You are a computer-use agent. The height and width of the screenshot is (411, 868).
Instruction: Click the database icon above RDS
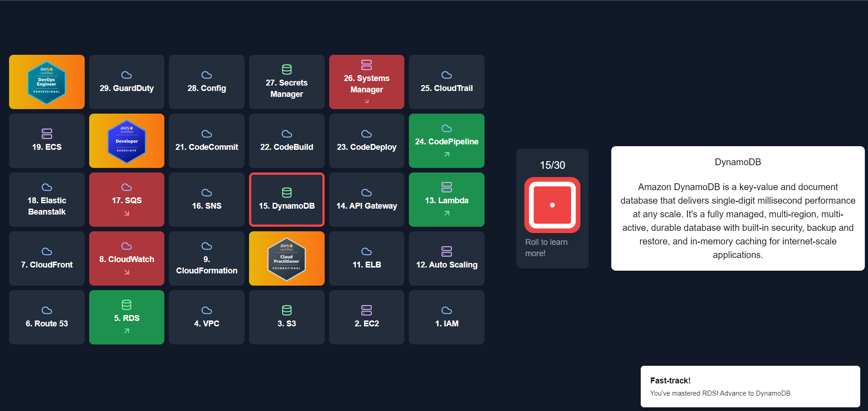pyautogui.click(x=127, y=305)
